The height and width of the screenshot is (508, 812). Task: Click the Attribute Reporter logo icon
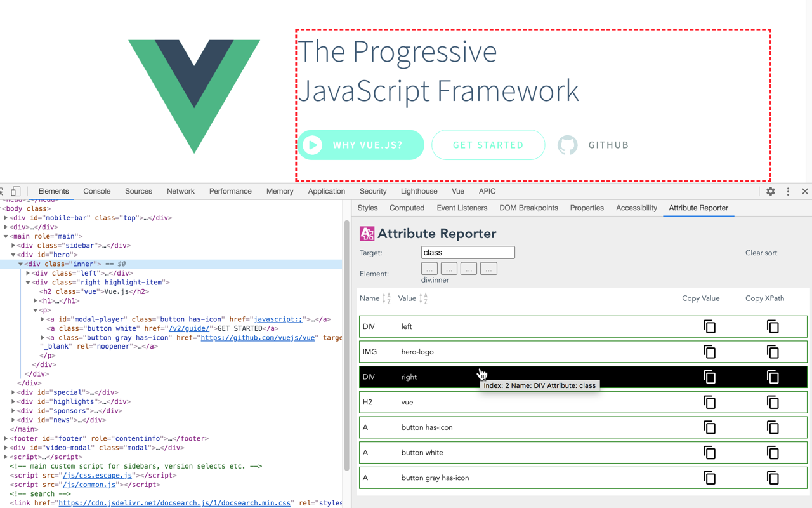click(367, 234)
